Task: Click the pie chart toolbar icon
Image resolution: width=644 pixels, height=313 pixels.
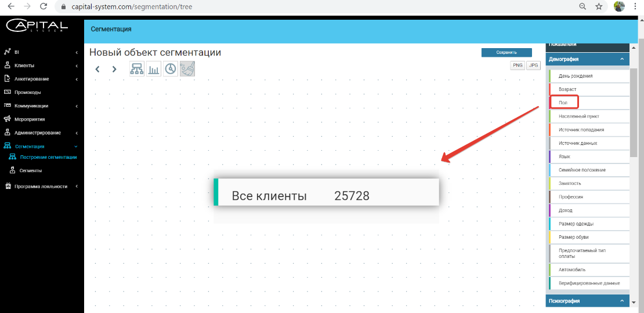Action: 171,69
